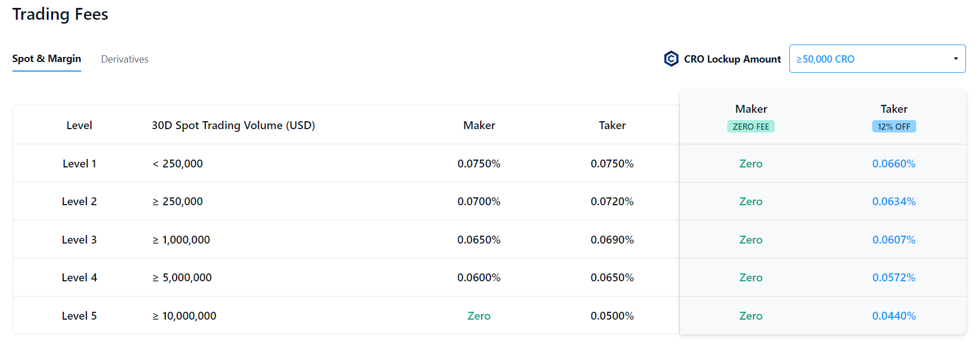Click the 30D Spot Trading Volume header
980x358 pixels.
[233, 125]
